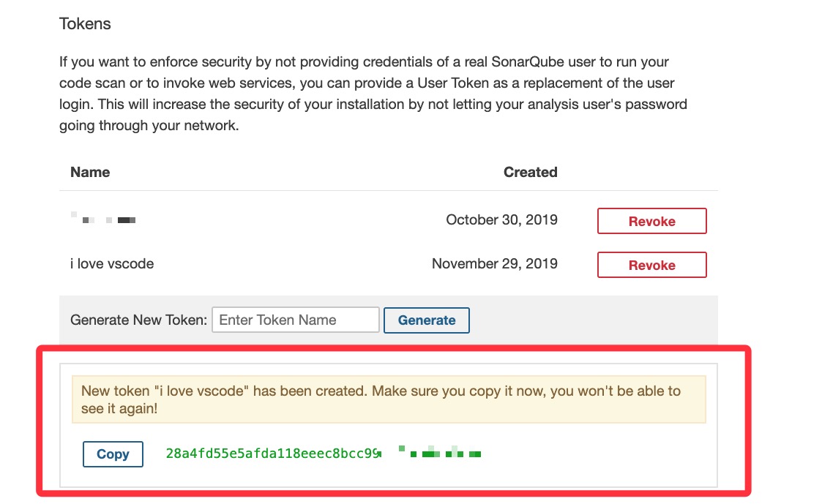Click the green generated token string
The width and height of the screenshot is (822, 504).
pos(272,454)
